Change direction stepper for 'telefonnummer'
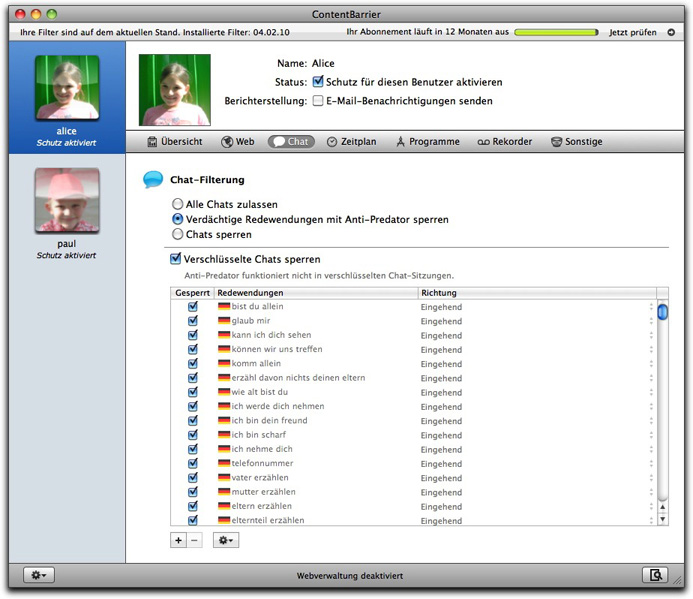This screenshot has width=693, height=599. [651, 463]
